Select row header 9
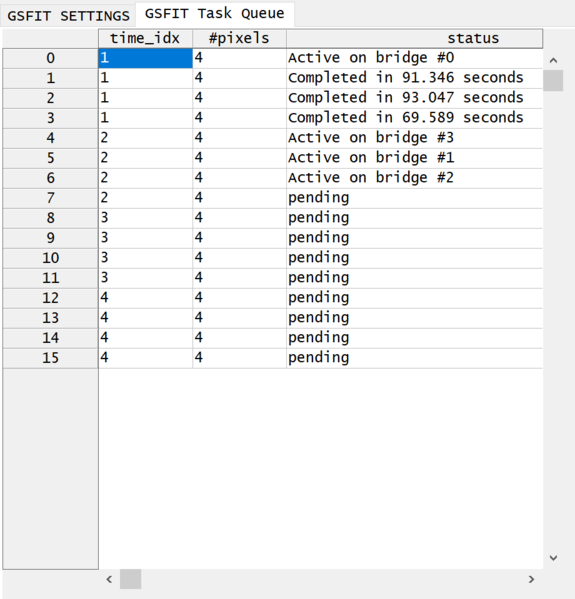 coord(50,238)
